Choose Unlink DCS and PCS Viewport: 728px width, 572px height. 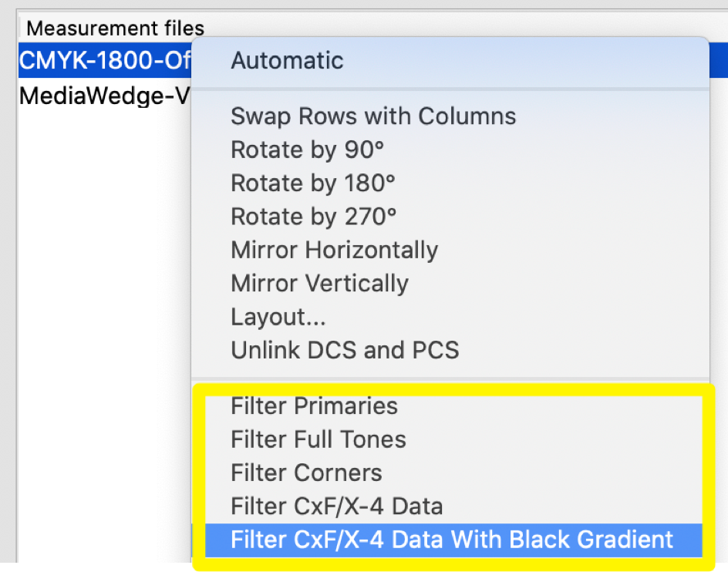(x=450, y=350)
